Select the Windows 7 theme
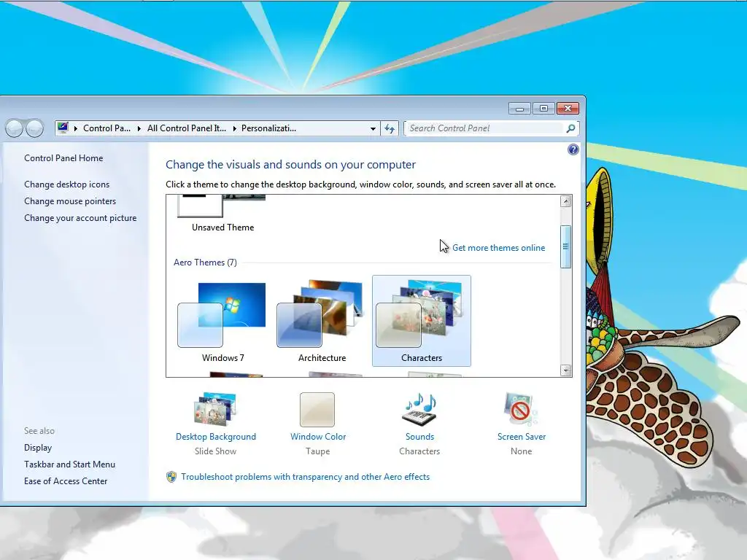 point(222,322)
